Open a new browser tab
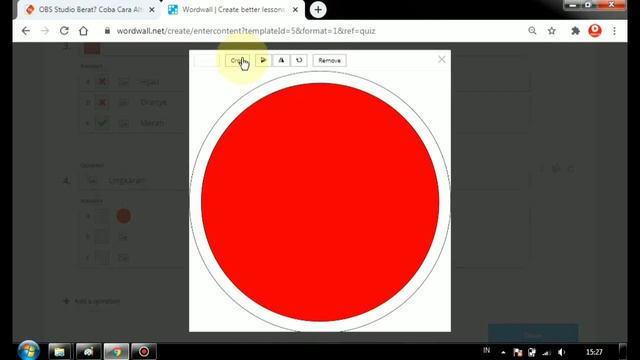 click(x=318, y=9)
